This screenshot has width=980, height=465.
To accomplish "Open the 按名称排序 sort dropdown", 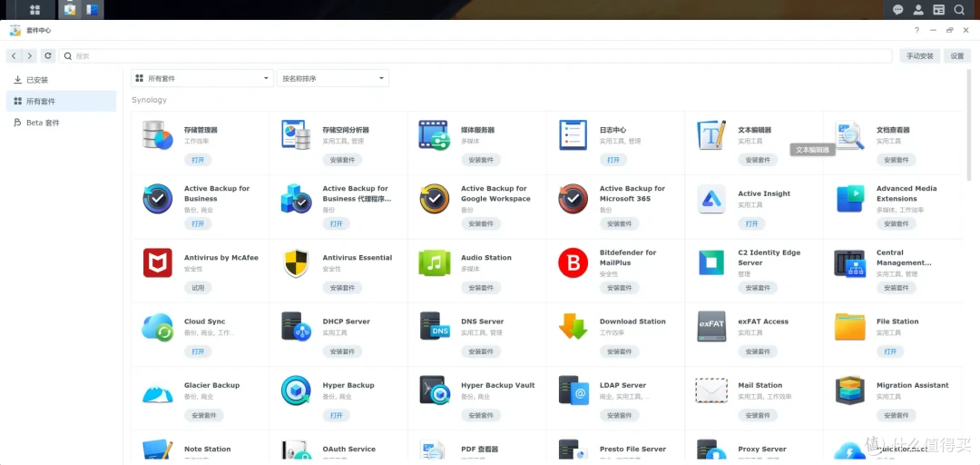I will coord(333,78).
